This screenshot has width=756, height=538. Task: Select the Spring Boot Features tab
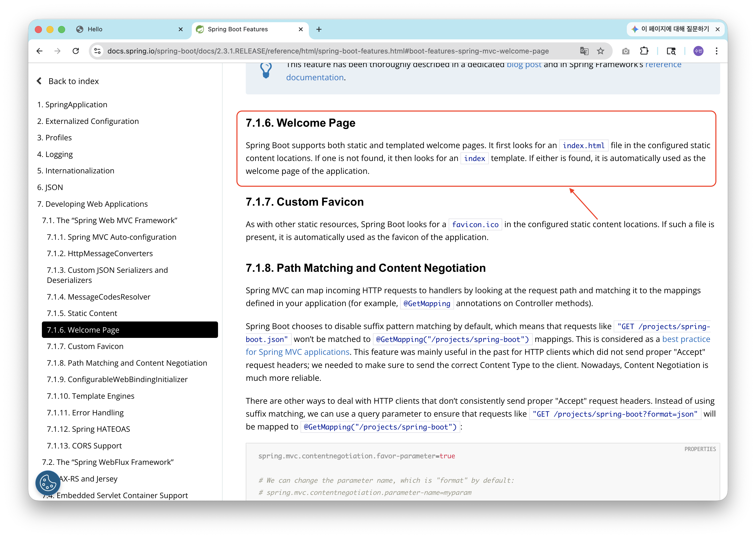250,29
